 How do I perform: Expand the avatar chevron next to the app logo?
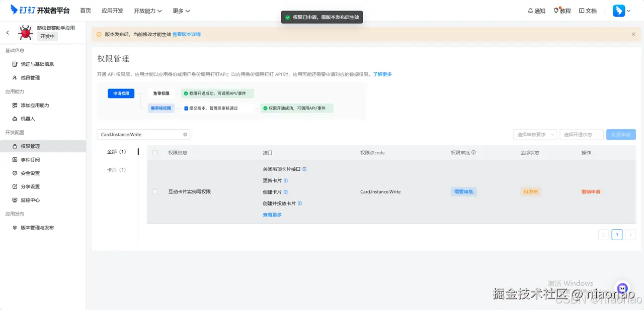(628, 11)
